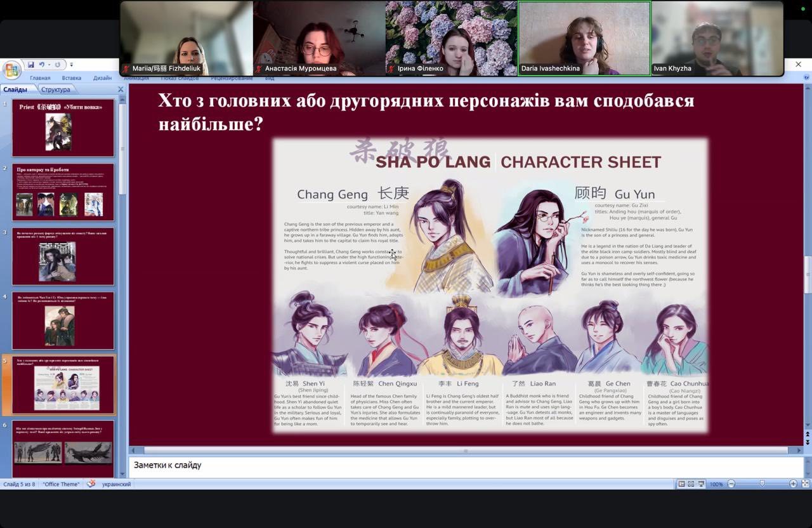Open the round Office button menu
This screenshot has height=528, width=812.
[11, 69]
